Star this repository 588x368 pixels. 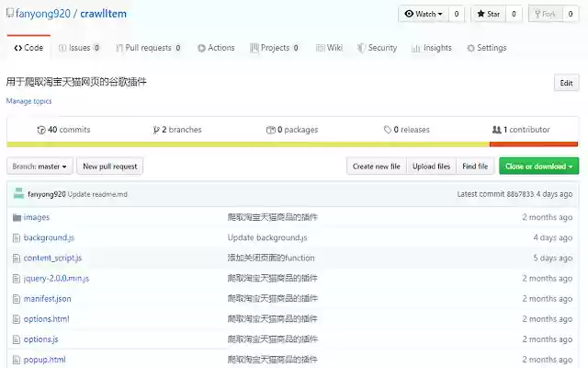click(x=488, y=14)
